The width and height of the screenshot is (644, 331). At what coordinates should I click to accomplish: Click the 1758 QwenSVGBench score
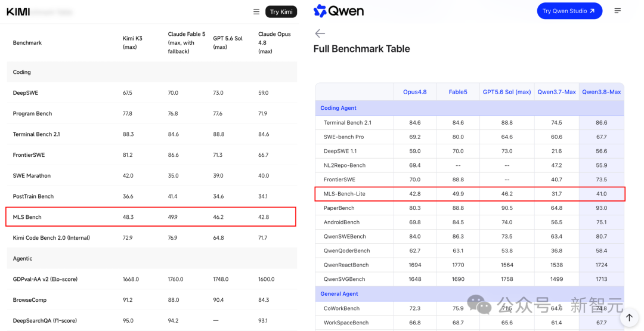(x=507, y=279)
